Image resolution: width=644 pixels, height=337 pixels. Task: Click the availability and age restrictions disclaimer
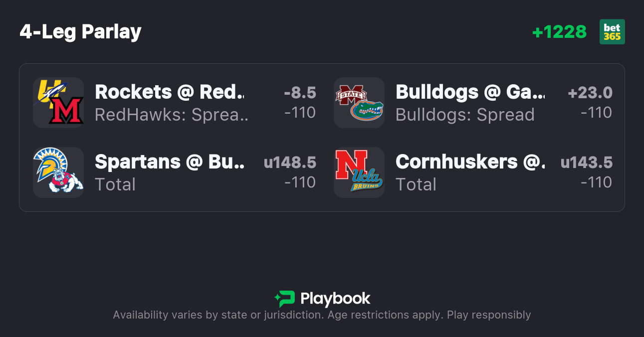[322, 315]
